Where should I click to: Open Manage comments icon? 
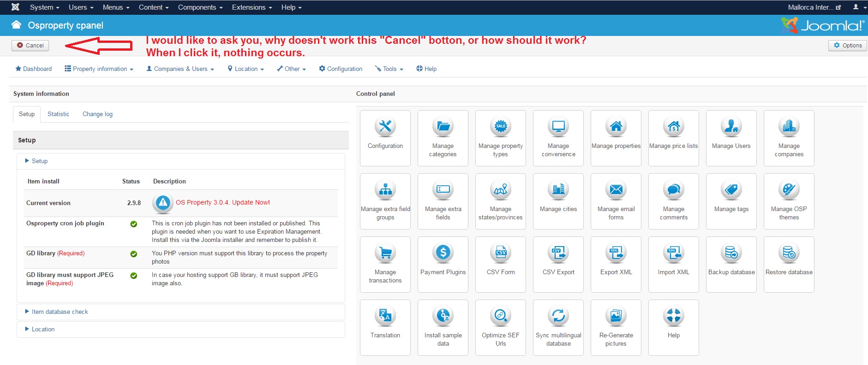click(x=674, y=201)
